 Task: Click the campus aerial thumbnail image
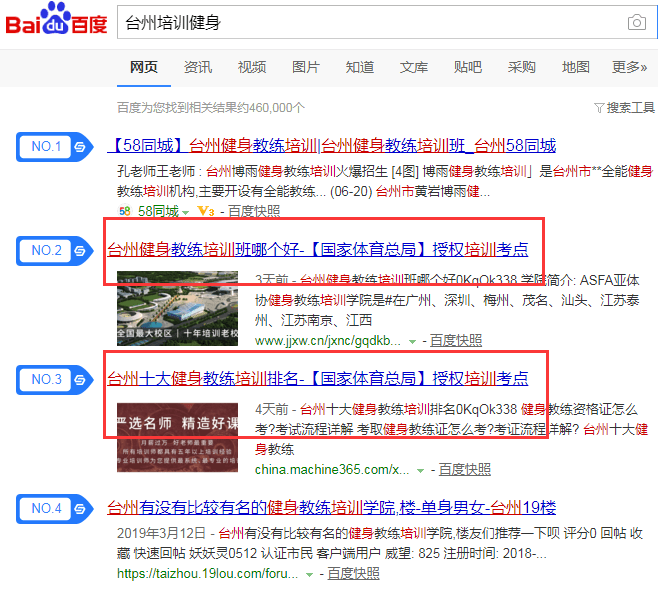pos(177,308)
